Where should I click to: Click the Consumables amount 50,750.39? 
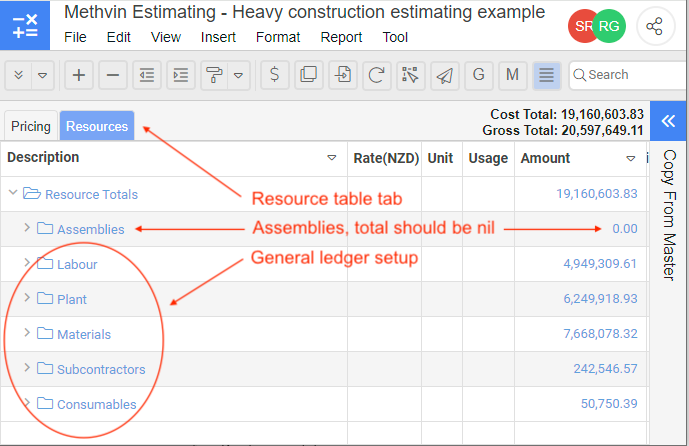tap(609, 403)
